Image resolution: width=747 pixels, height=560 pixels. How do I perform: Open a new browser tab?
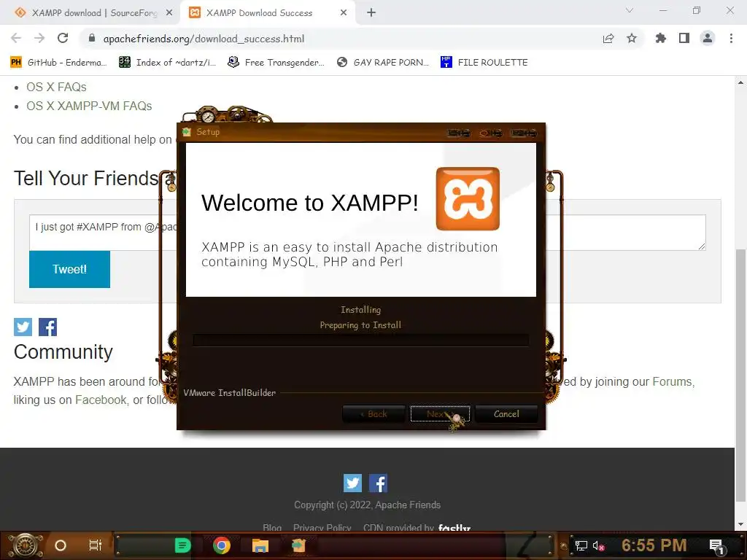[x=371, y=13]
